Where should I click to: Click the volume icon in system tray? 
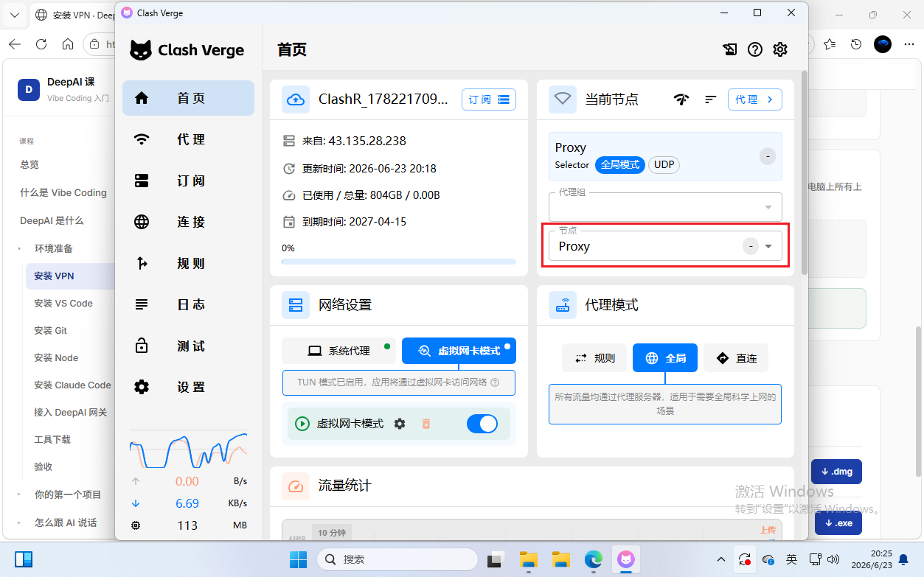[x=834, y=559]
